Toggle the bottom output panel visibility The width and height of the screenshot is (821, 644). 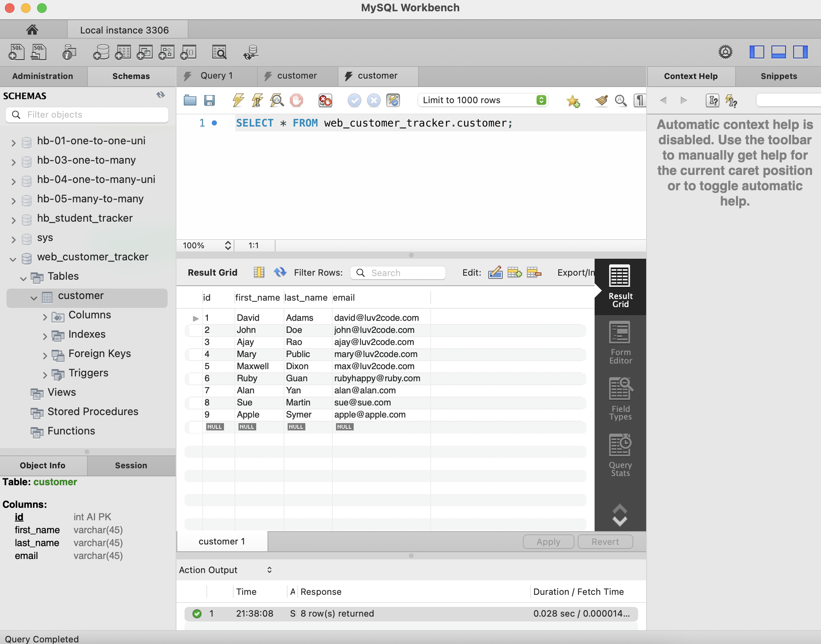tap(778, 52)
